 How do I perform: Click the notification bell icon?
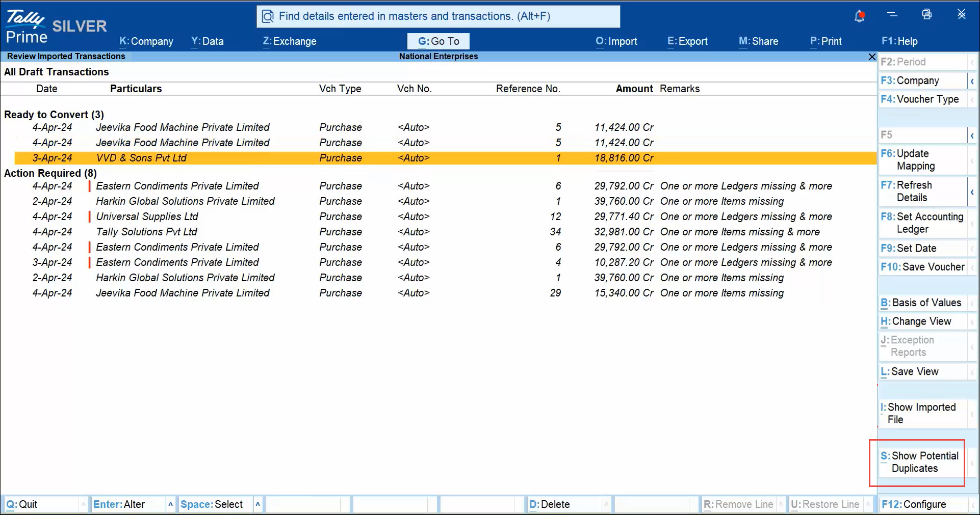860,16
